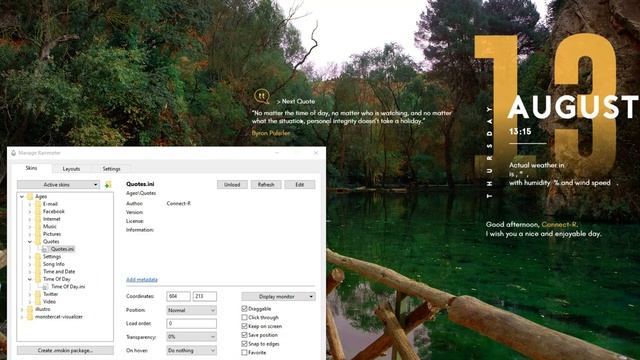Viewport: 640px width, 360px height.
Task: Click the Y coordinate field showing 213
Action: (x=204, y=296)
